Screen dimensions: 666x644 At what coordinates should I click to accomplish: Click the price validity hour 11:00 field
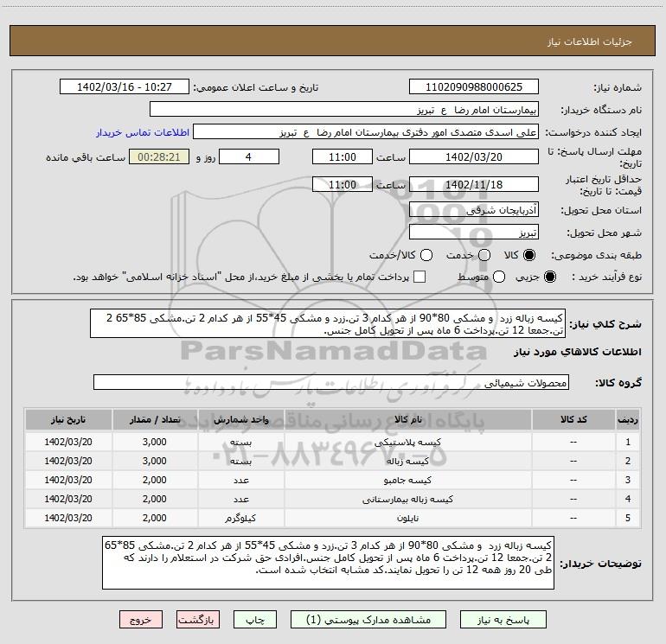pyautogui.click(x=343, y=184)
